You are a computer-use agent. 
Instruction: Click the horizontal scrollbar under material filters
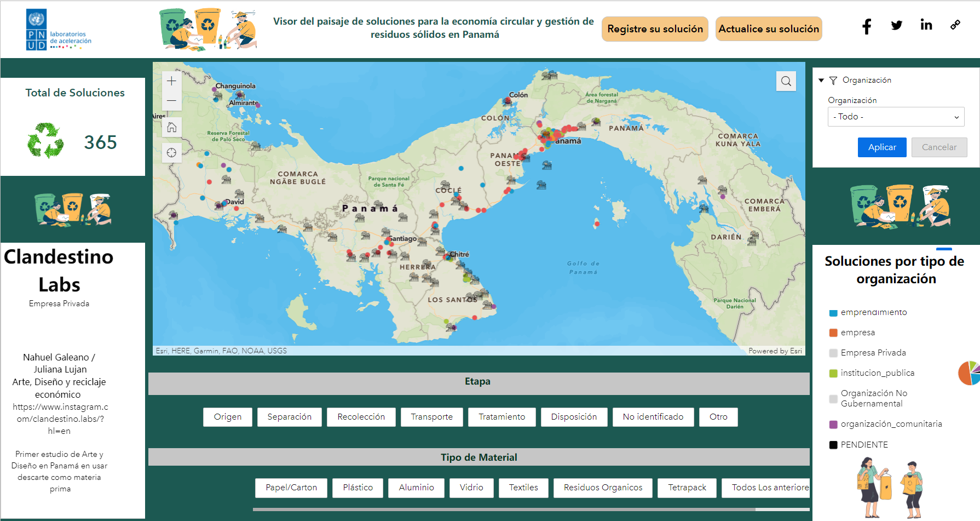tap(504, 509)
